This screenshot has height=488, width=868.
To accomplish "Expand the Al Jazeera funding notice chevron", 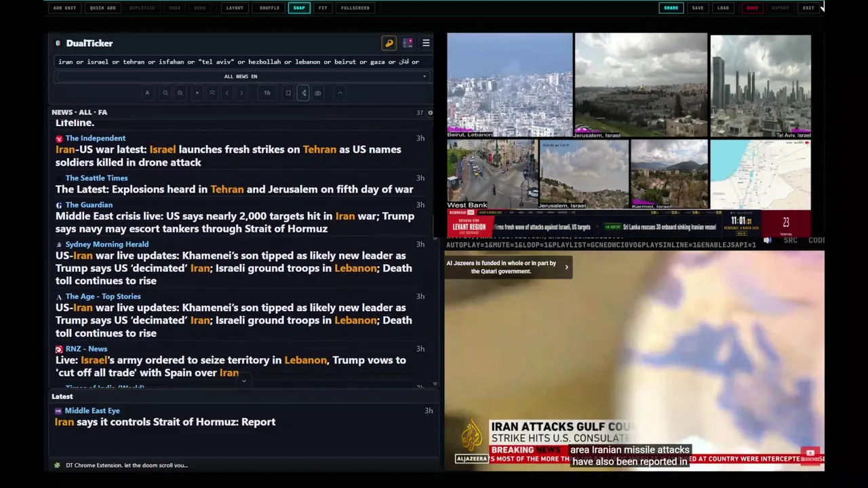I will pyautogui.click(x=567, y=267).
